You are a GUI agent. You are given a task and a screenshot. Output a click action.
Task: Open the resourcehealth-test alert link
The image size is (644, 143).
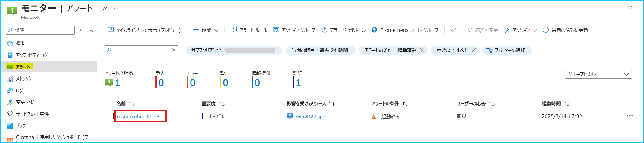(140, 117)
